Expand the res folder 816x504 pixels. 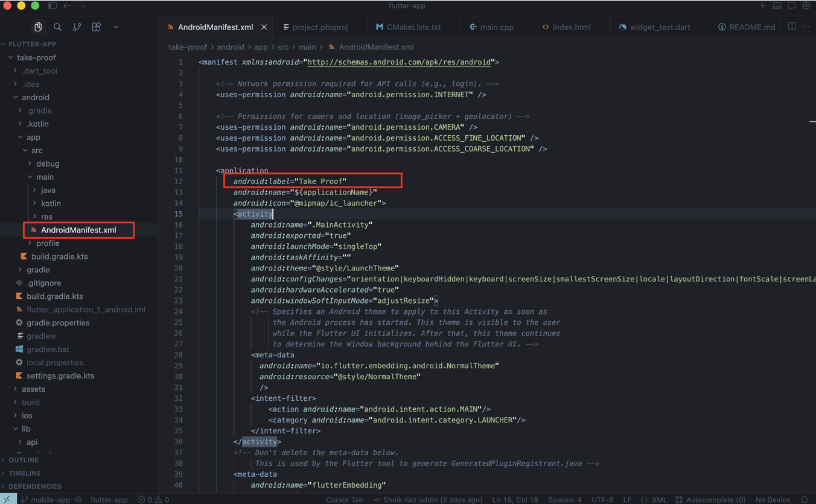click(79, 217)
